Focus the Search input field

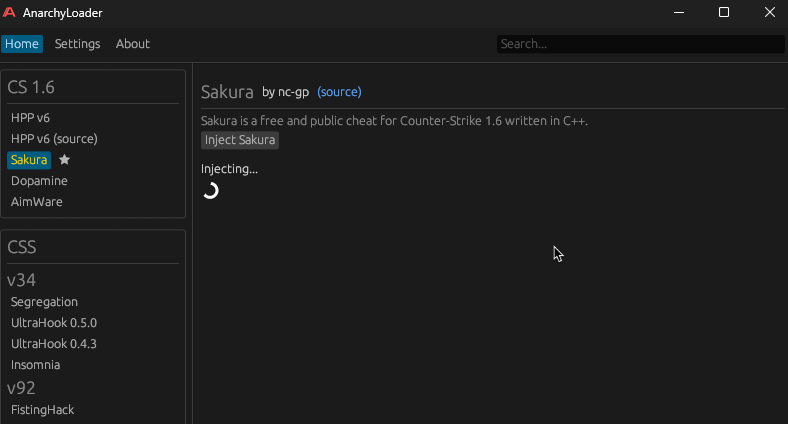coord(641,44)
